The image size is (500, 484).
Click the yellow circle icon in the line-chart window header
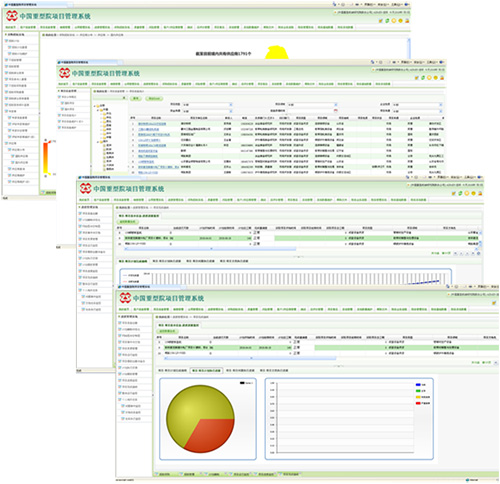click(x=467, y=193)
